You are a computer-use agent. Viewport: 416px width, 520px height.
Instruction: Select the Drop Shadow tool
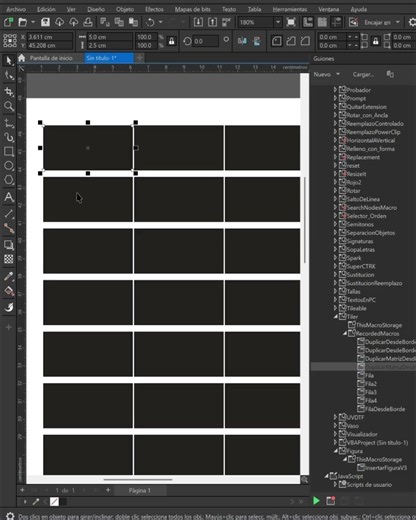pos(9,245)
